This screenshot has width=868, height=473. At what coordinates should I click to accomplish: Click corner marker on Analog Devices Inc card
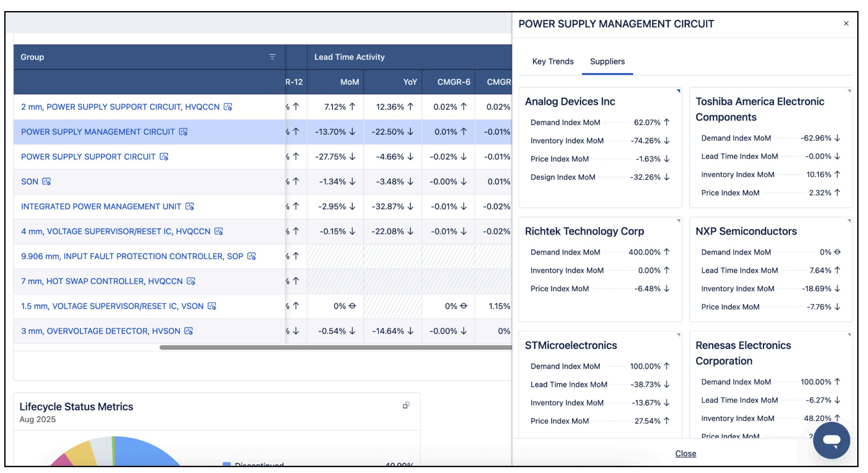(x=679, y=91)
